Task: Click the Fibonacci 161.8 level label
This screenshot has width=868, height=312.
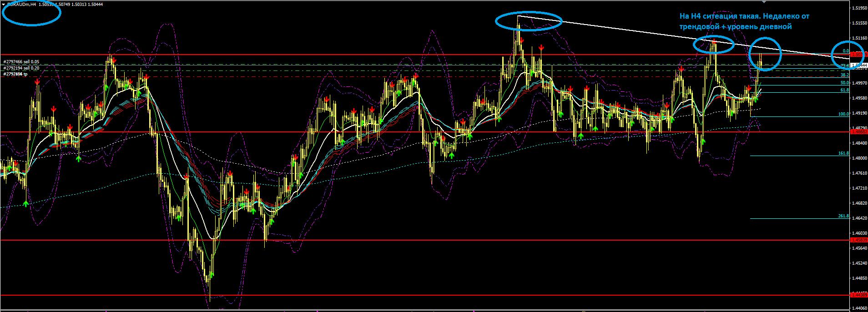Action: coord(844,153)
